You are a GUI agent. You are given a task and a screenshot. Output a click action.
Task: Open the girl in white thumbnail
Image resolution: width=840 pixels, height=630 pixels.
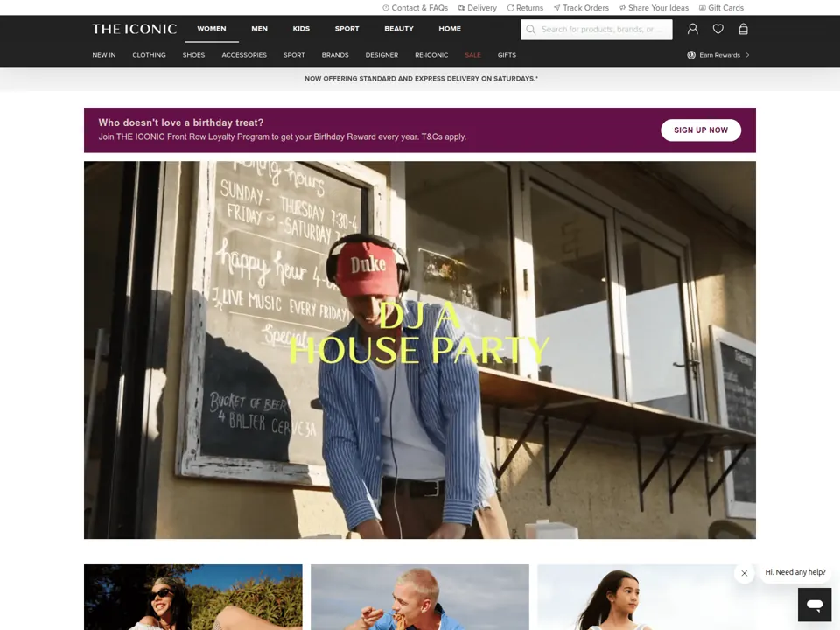click(x=647, y=597)
